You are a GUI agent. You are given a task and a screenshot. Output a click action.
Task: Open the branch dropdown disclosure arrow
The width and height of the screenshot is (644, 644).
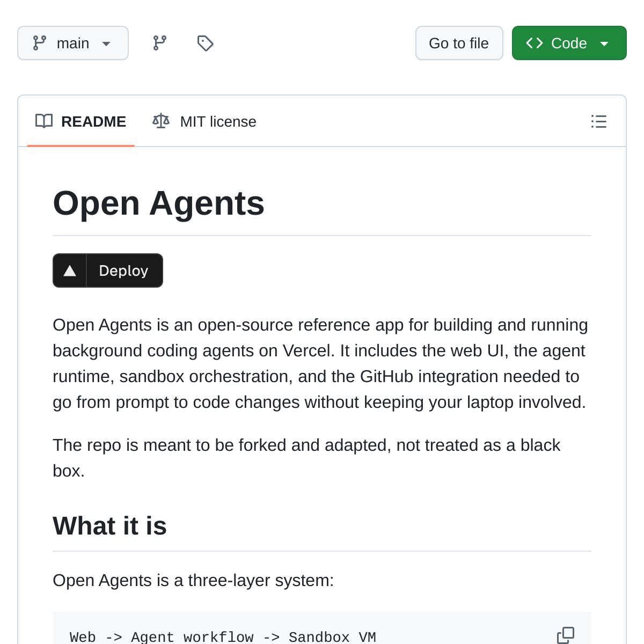[106, 44]
